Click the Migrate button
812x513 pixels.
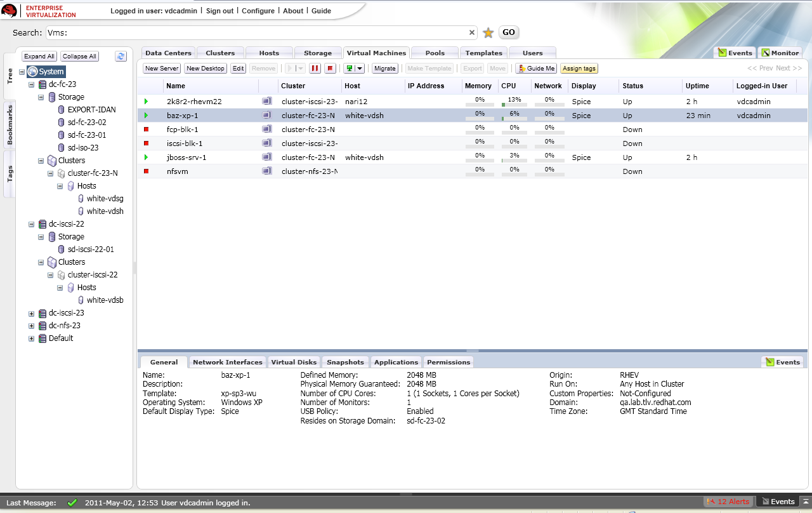point(384,69)
